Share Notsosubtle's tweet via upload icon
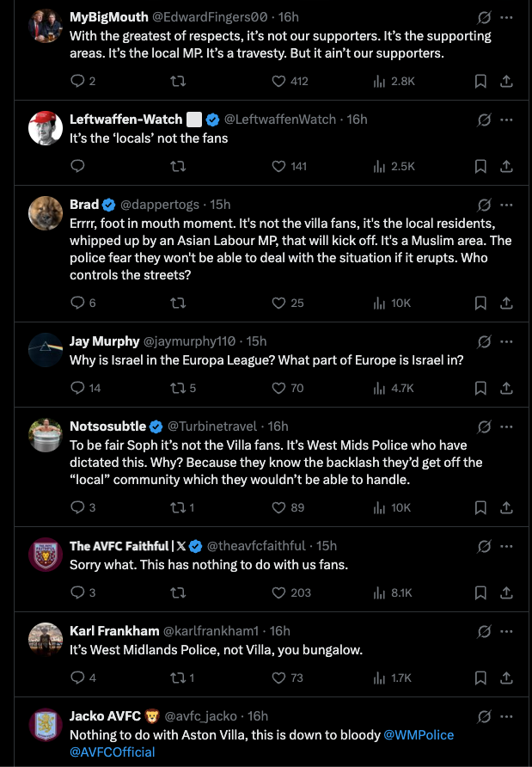The height and width of the screenshot is (767, 532). [506, 507]
